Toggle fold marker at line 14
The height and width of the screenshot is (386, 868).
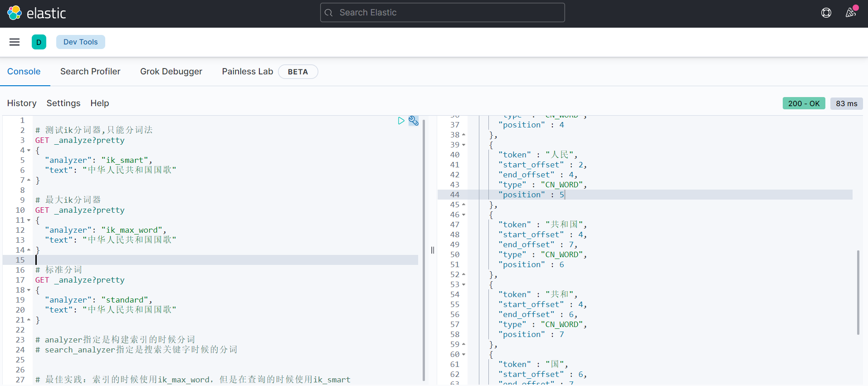[29, 250]
